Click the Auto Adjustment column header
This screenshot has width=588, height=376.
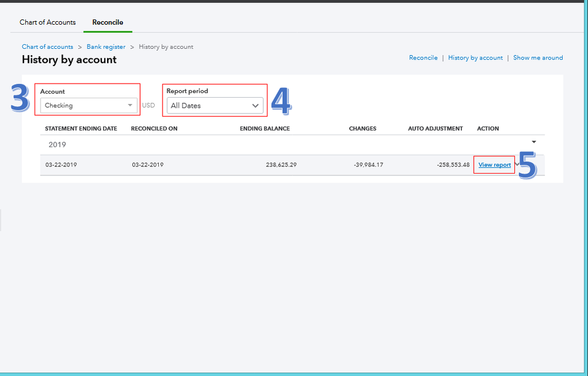click(x=436, y=129)
